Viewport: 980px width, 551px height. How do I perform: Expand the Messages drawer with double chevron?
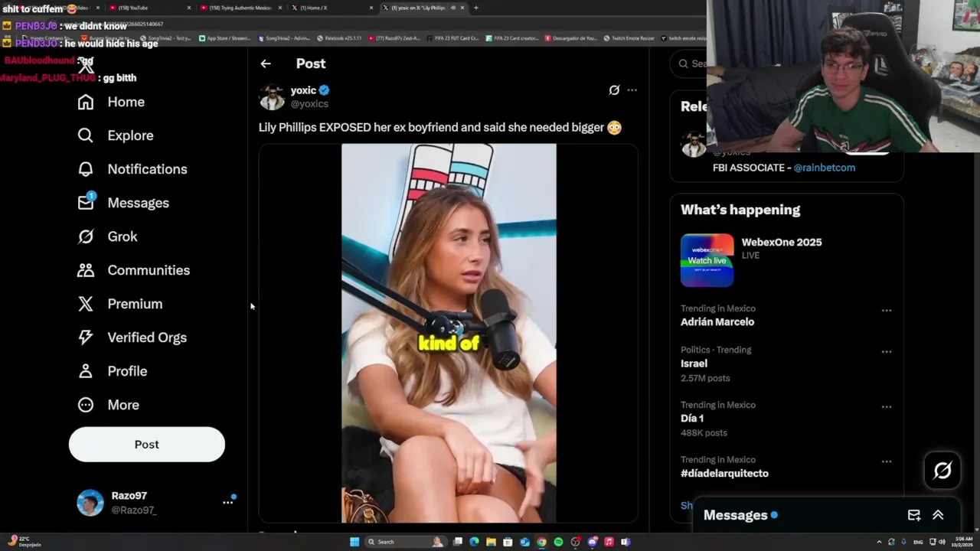click(938, 515)
